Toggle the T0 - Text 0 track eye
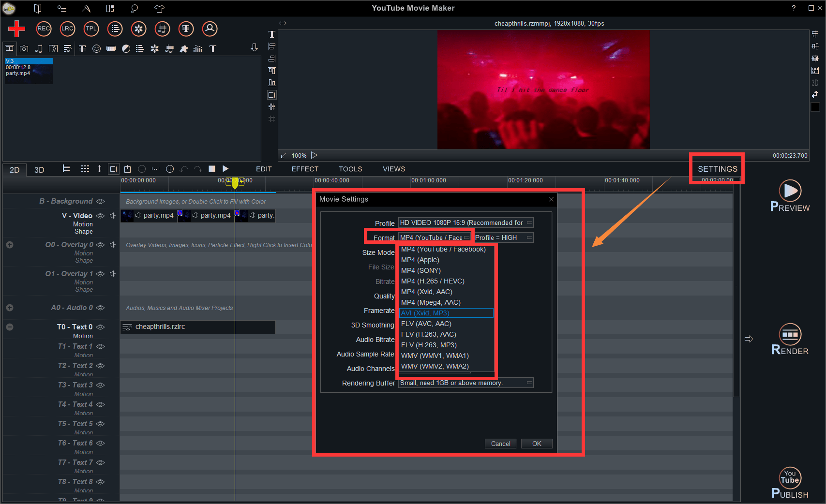The width and height of the screenshot is (826, 504). 100,327
